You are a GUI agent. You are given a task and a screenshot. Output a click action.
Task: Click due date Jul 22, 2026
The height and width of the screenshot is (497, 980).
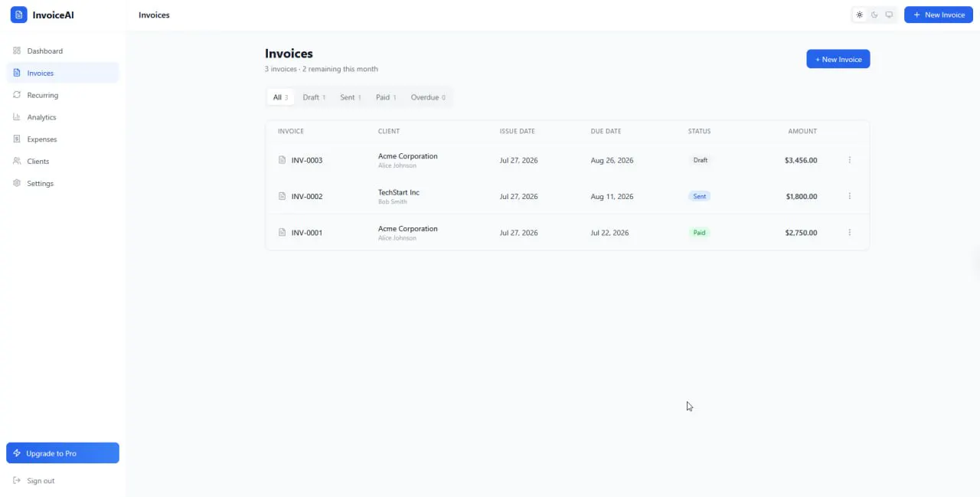pos(610,232)
